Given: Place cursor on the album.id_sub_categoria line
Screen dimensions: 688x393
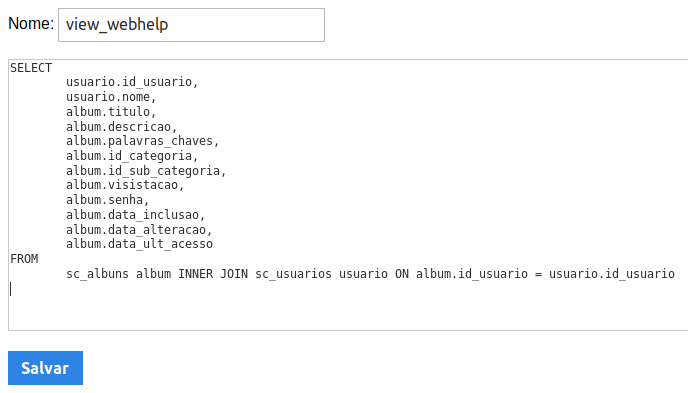Looking at the screenshot, I should pyautogui.click(x=146, y=171).
